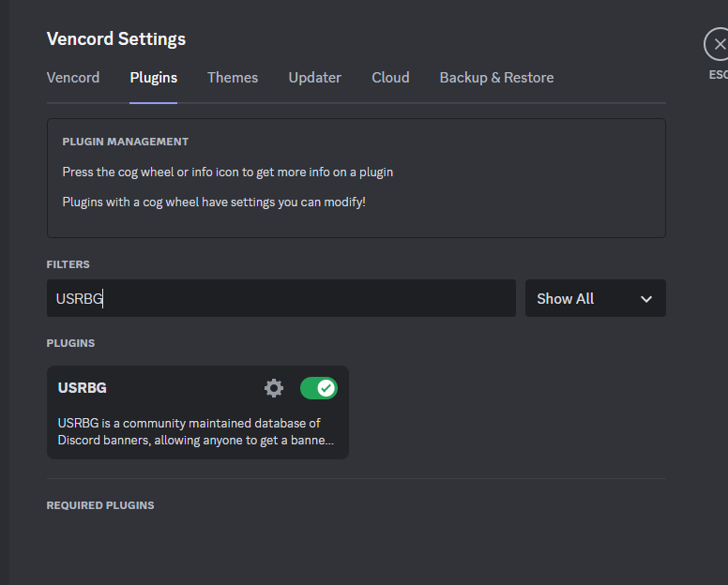Open the Show All filter dropdown

595,298
